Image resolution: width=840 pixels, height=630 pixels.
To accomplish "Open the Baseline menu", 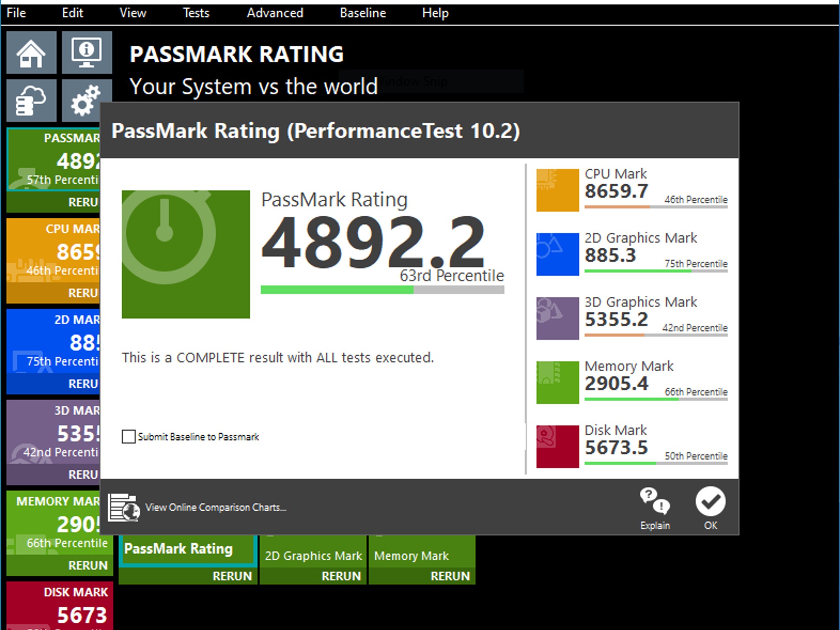I will 363,13.
